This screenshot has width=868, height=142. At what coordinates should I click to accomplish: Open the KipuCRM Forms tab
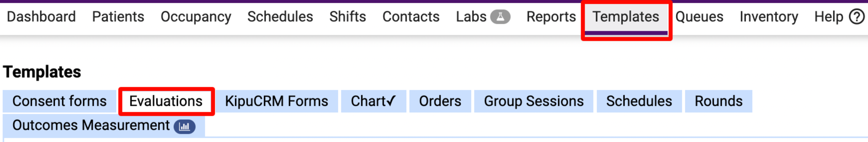276,101
